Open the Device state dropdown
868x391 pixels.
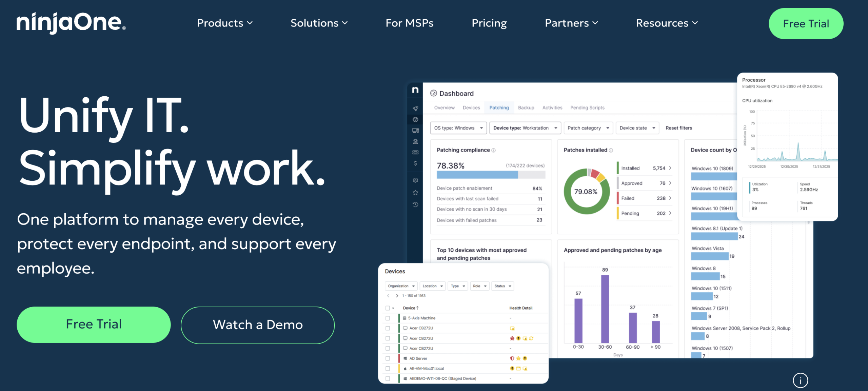[x=637, y=128]
